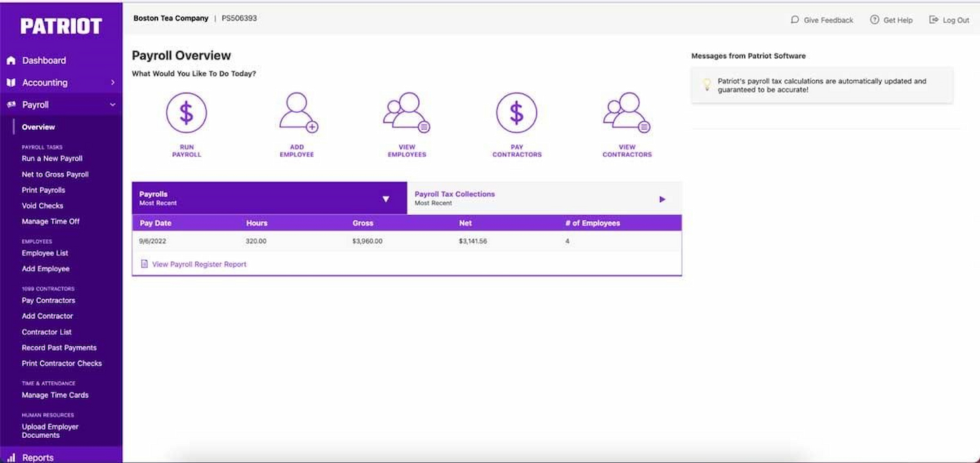The width and height of the screenshot is (980, 463).
Task: Click the Gross column header
Action: [363, 223]
